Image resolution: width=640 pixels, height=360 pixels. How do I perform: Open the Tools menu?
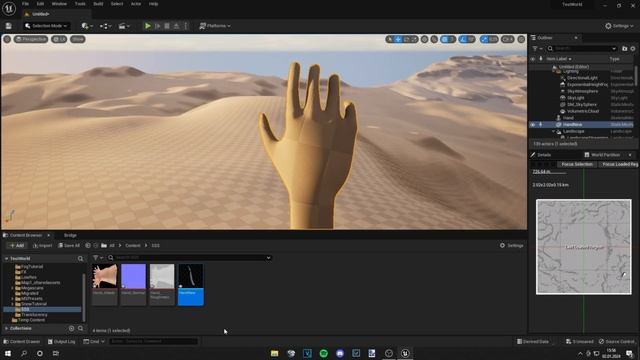click(80, 4)
